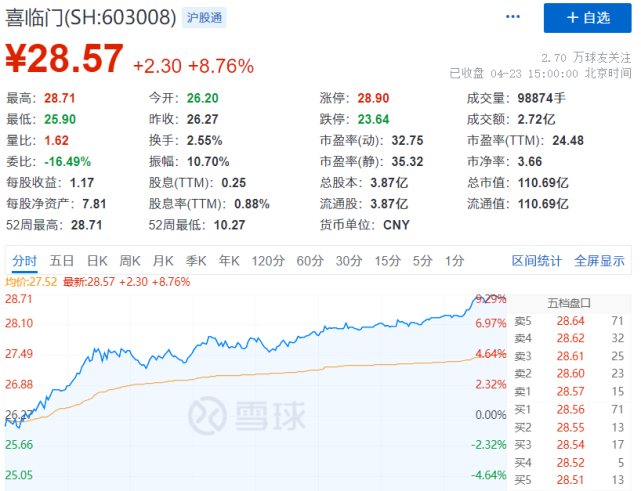Click the 最低 value 25.90

[60, 119]
